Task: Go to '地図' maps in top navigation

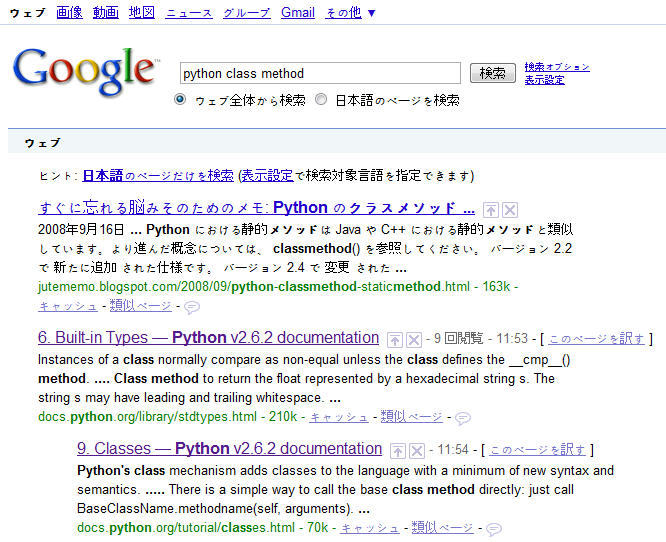Action: pyautogui.click(x=142, y=13)
